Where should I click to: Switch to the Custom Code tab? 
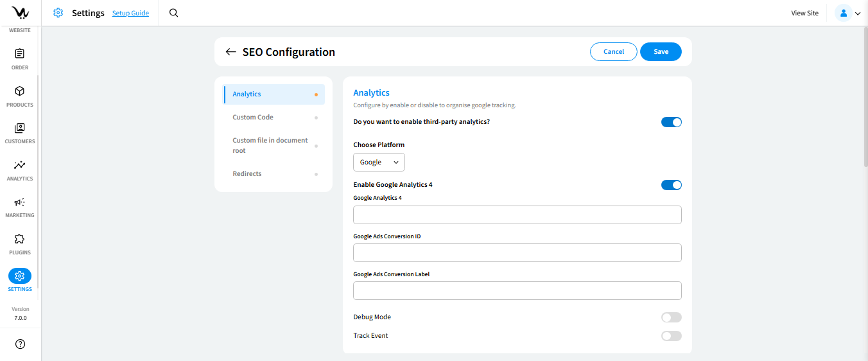point(253,118)
